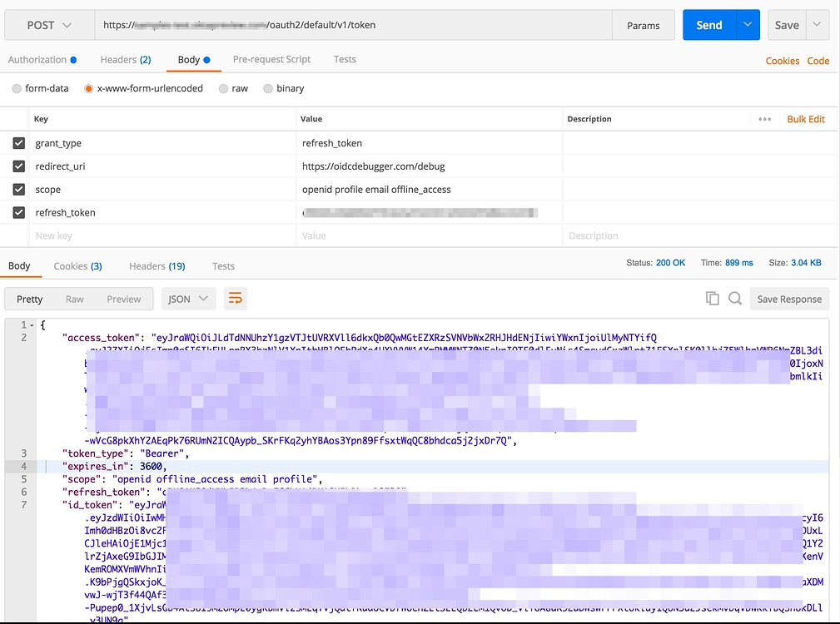Open the POST method dropdown
The width and height of the screenshot is (840, 624).
click(x=48, y=26)
